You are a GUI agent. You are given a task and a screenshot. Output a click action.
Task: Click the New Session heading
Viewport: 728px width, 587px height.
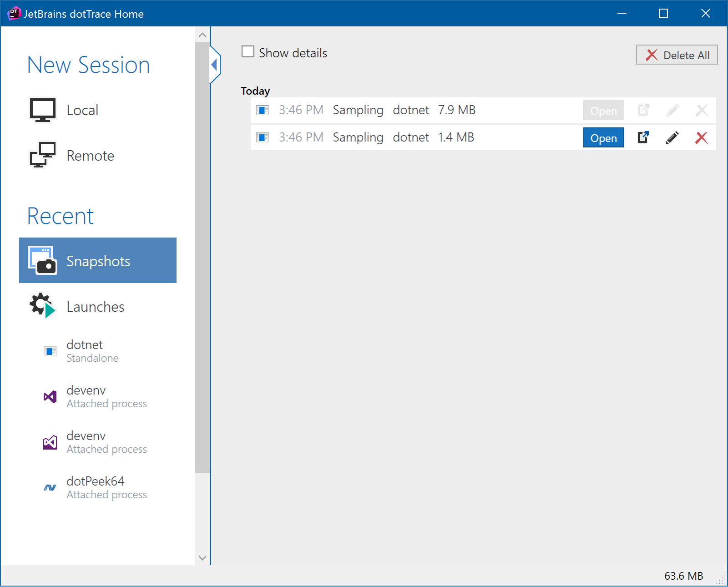pos(89,65)
